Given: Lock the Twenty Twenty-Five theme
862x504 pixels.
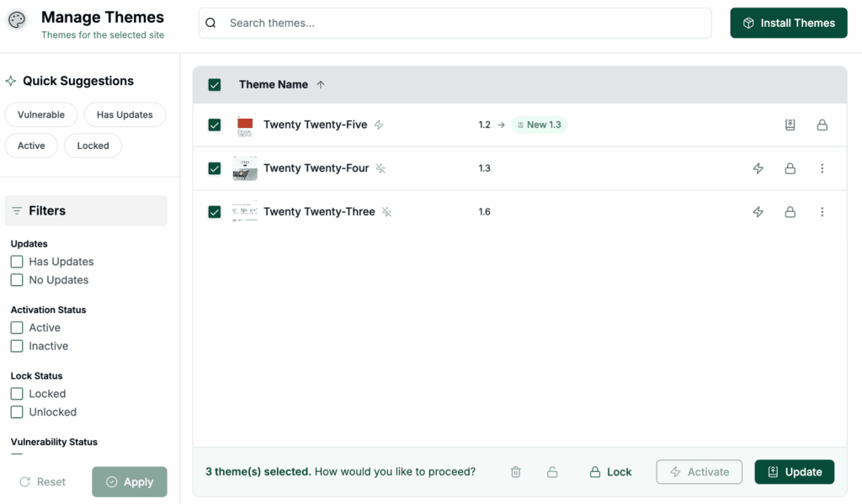Looking at the screenshot, I should (822, 125).
